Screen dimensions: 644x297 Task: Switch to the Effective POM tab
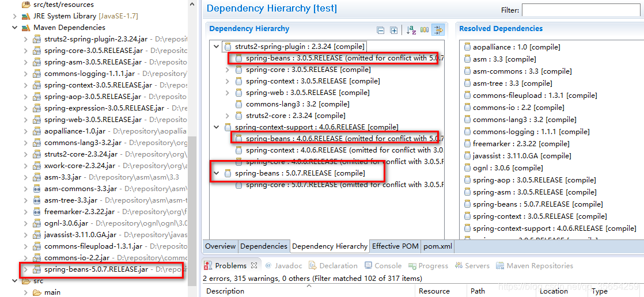tap(395, 246)
